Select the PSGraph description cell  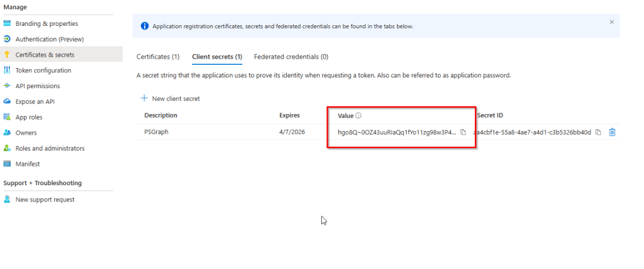155,132
